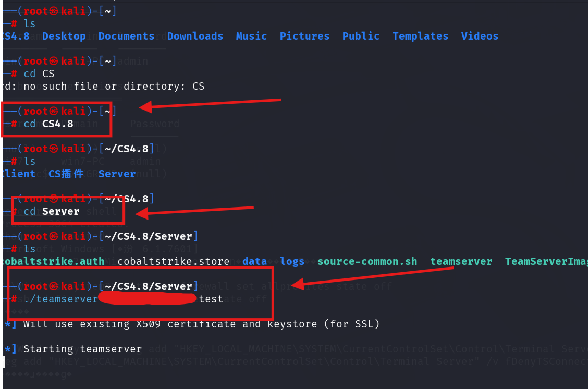This screenshot has height=389, width=588.
Task: Select the Music directory entry
Action: click(251, 36)
